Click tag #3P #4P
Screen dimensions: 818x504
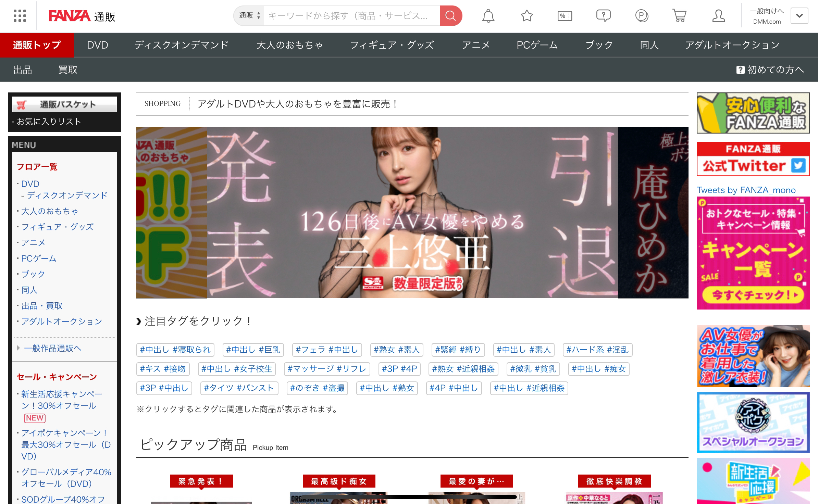[x=399, y=369]
